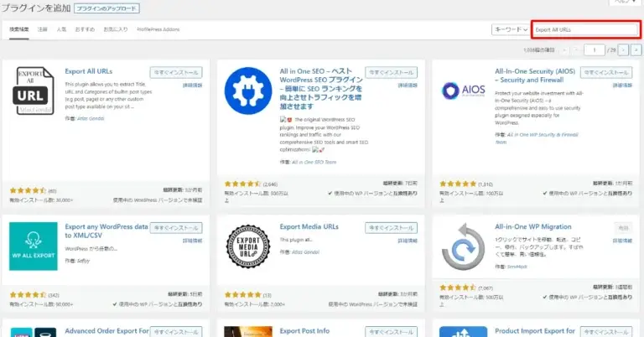Click the current page number field in pagination
Viewport: 644px width, 337px height.
click(595, 50)
